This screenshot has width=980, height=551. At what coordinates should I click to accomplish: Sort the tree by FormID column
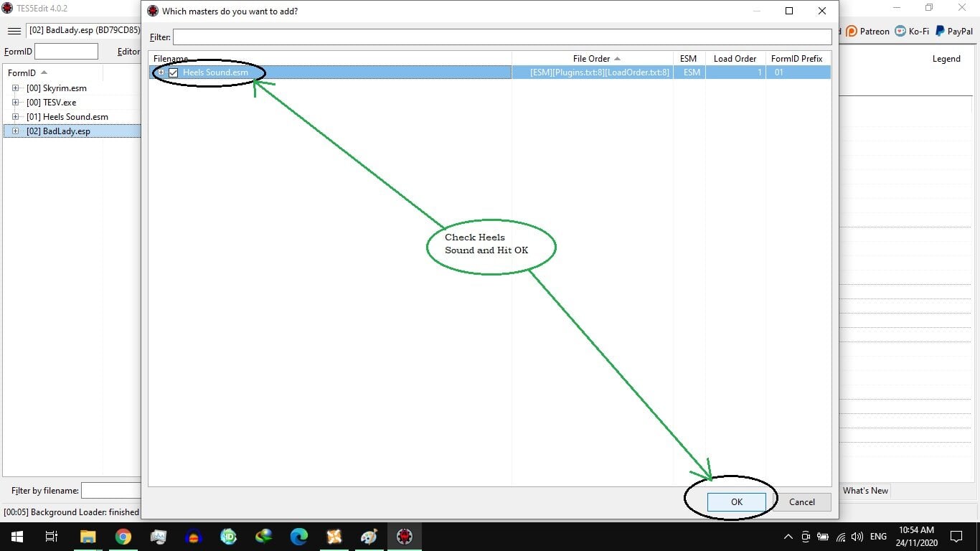point(27,72)
